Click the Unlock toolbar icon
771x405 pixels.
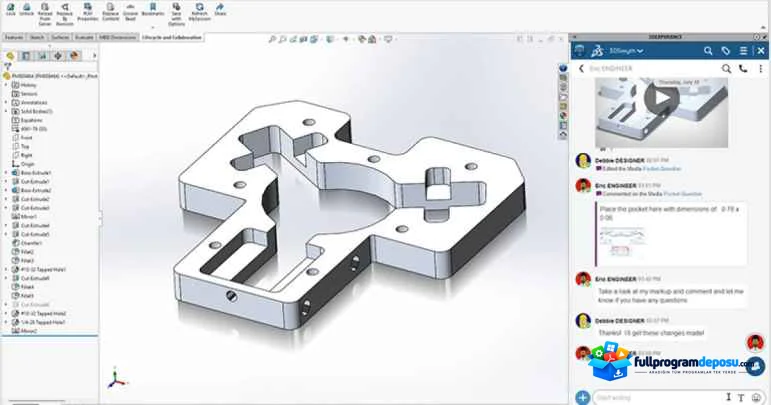click(27, 9)
